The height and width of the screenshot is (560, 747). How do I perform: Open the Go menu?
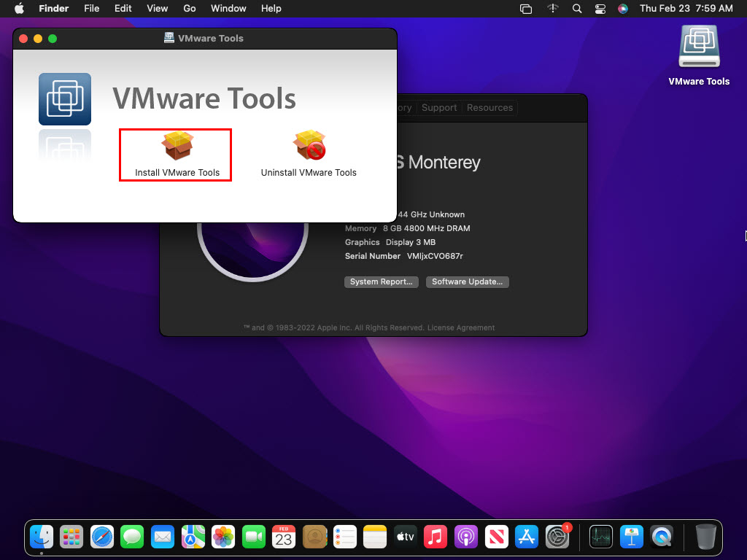(190, 9)
